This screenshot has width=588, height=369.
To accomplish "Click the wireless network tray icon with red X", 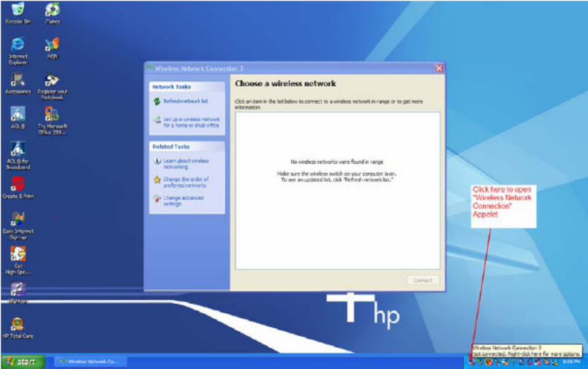I will click(x=472, y=362).
